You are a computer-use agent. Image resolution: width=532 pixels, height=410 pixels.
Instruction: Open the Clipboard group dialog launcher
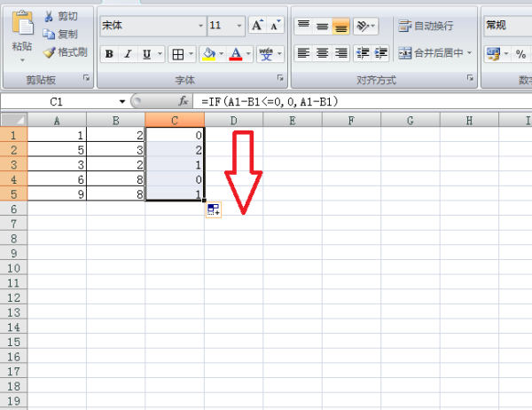coord(87,78)
